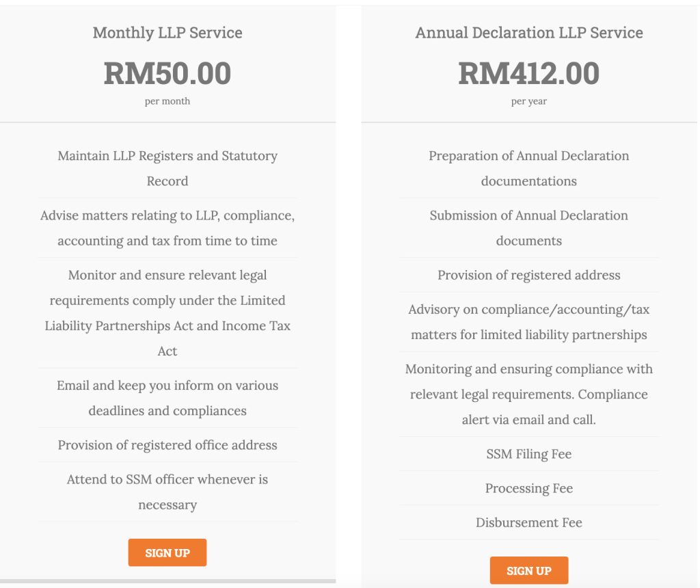The width and height of the screenshot is (700, 588).
Task: Select the Annual Declaration LLP Service heading
Action: [x=529, y=32]
